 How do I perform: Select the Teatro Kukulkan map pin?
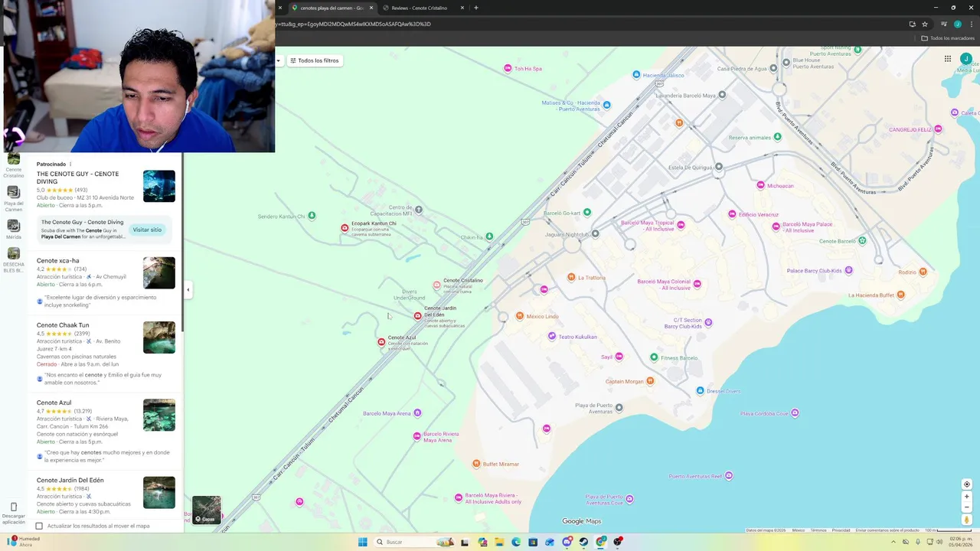point(552,336)
